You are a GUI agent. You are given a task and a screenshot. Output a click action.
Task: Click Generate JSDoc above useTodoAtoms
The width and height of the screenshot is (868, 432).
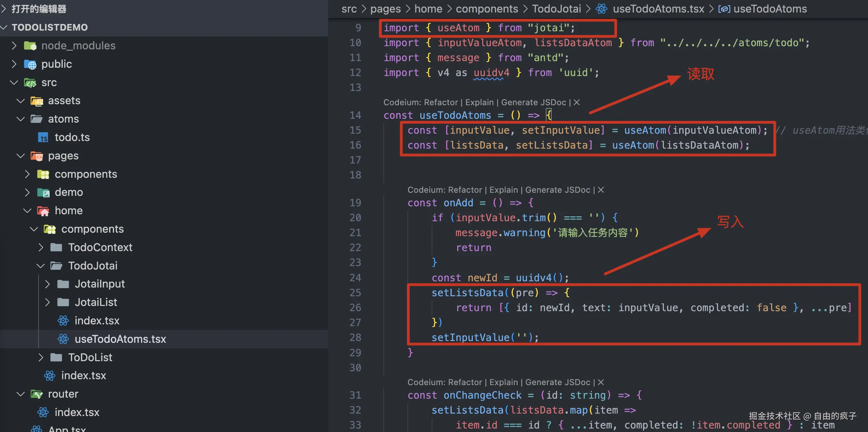533,102
